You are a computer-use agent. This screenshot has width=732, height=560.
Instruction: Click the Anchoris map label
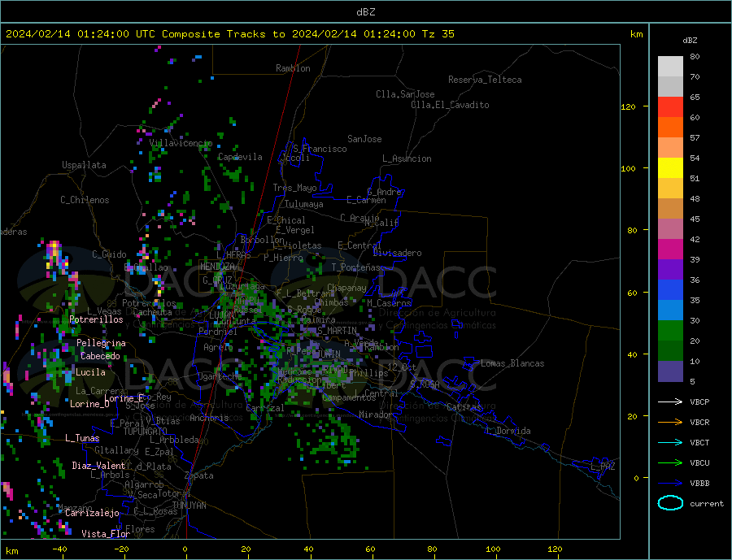tap(209, 418)
